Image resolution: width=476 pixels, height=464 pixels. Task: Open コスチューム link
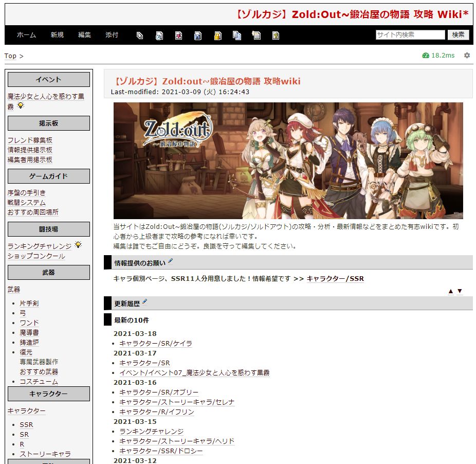click(x=39, y=381)
